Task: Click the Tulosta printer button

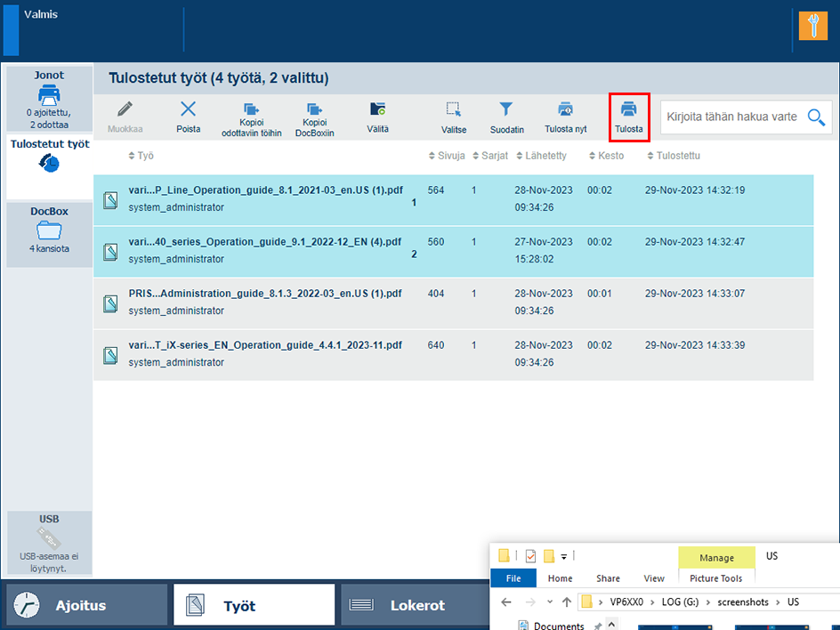Action: (629, 117)
